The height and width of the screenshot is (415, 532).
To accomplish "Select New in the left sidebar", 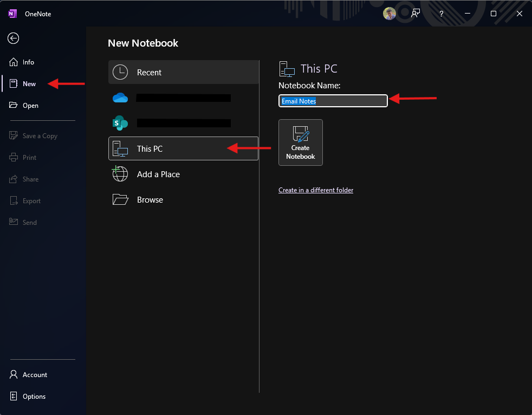I will point(29,84).
